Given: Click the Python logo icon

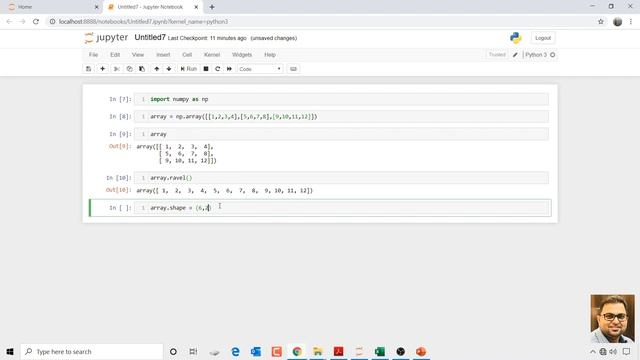Looking at the screenshot, I should [516, 38].
